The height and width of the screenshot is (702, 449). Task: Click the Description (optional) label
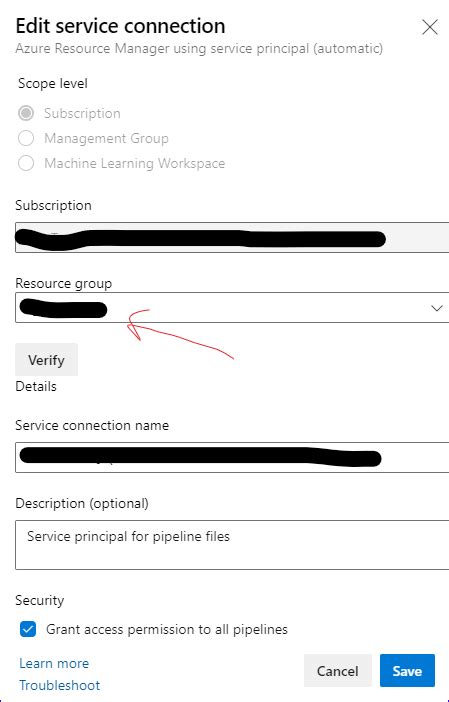point(82,504)
